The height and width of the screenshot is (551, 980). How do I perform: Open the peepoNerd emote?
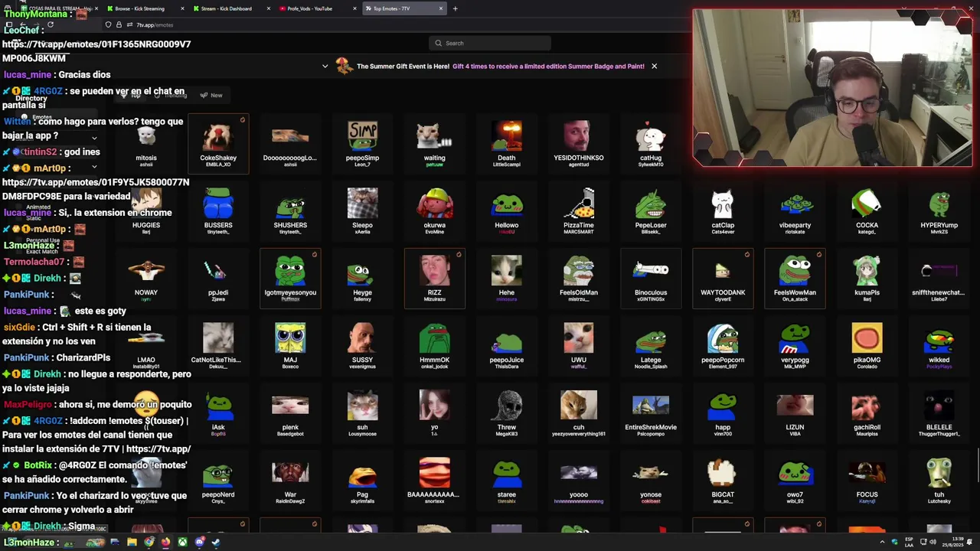(218, 481)
